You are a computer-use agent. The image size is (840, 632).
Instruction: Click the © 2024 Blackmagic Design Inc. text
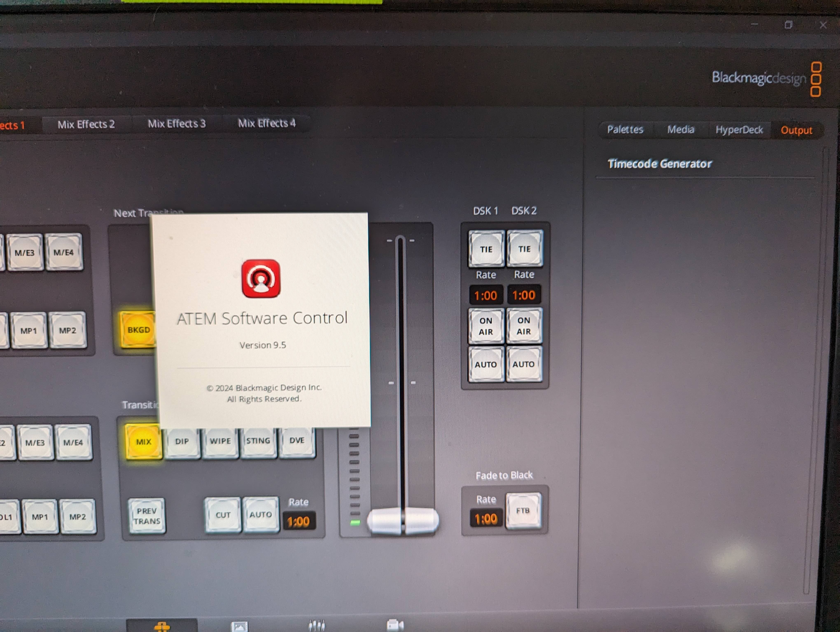pos(264,388)
